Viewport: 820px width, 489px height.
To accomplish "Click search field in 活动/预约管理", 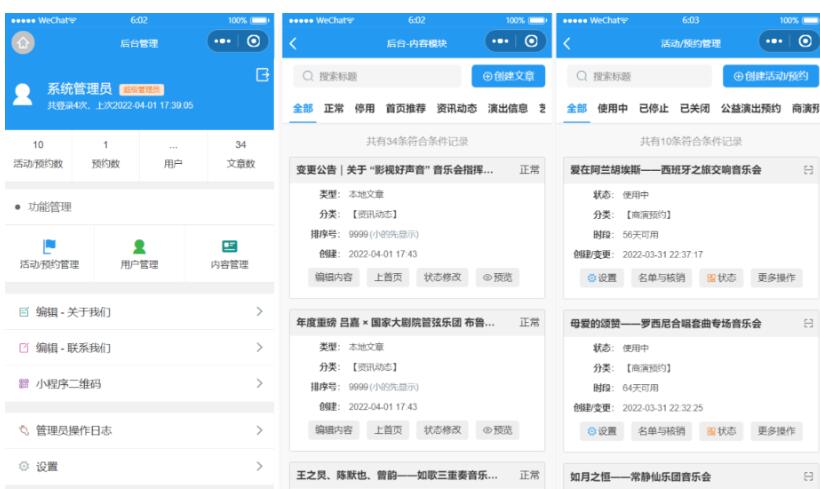I will (x=640, y=76).
